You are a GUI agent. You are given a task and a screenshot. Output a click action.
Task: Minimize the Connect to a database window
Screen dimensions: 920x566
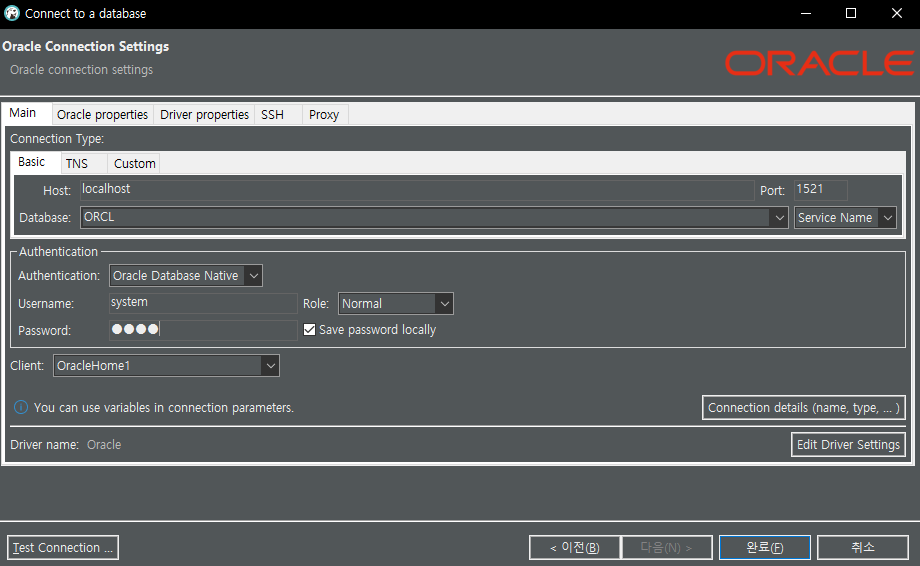[x=806, y=13]
